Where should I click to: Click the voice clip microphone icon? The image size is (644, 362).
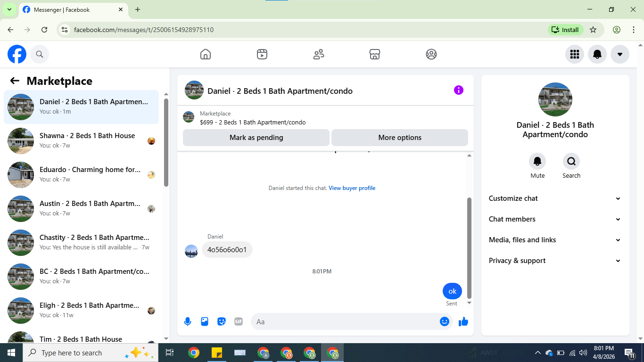[x=188, y=321]
